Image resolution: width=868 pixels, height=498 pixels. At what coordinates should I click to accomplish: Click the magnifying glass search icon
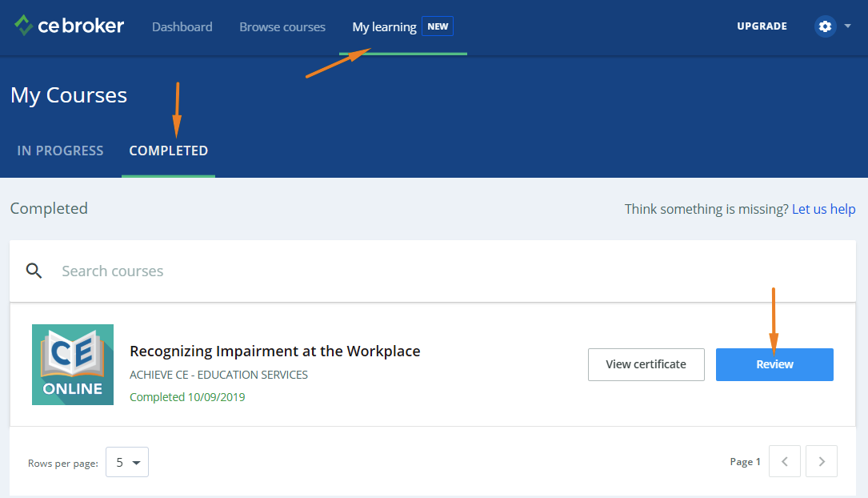tap(34, 271)
